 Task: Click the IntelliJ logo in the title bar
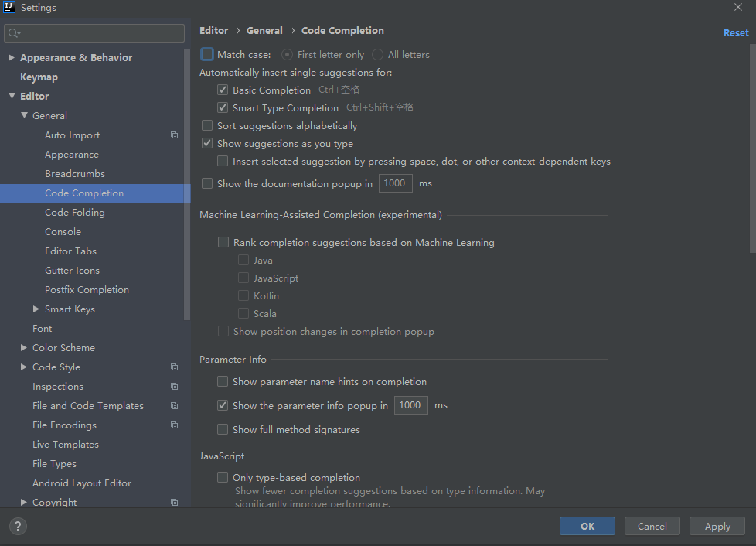pos(9,8)
